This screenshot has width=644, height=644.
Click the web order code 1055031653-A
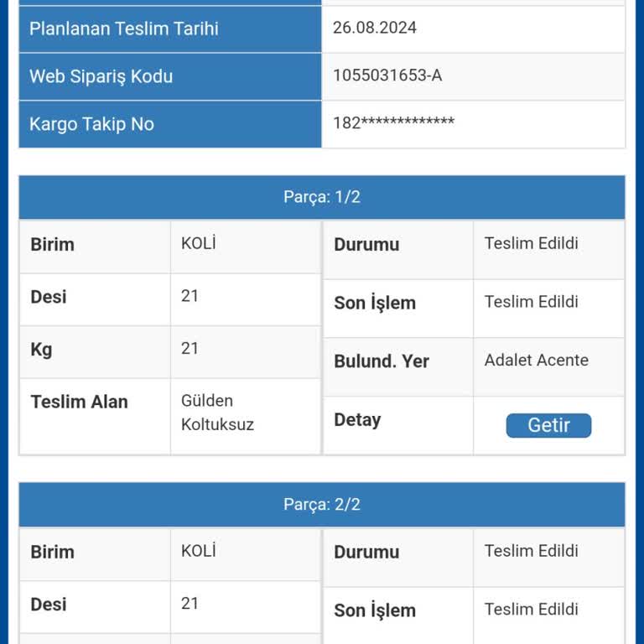387,75
